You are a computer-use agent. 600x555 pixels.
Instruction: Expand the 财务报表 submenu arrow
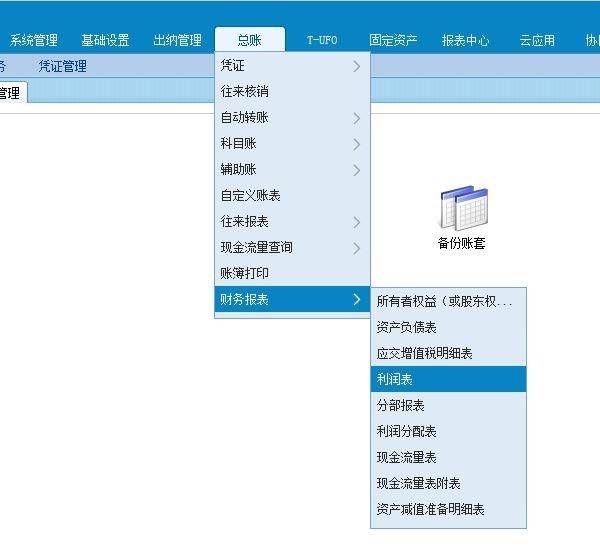[x=357, y=299]
